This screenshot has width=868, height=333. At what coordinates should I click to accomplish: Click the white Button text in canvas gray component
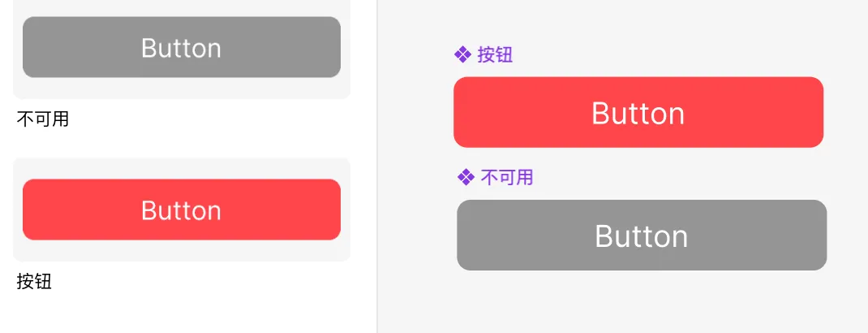click(x=641, y=236)
